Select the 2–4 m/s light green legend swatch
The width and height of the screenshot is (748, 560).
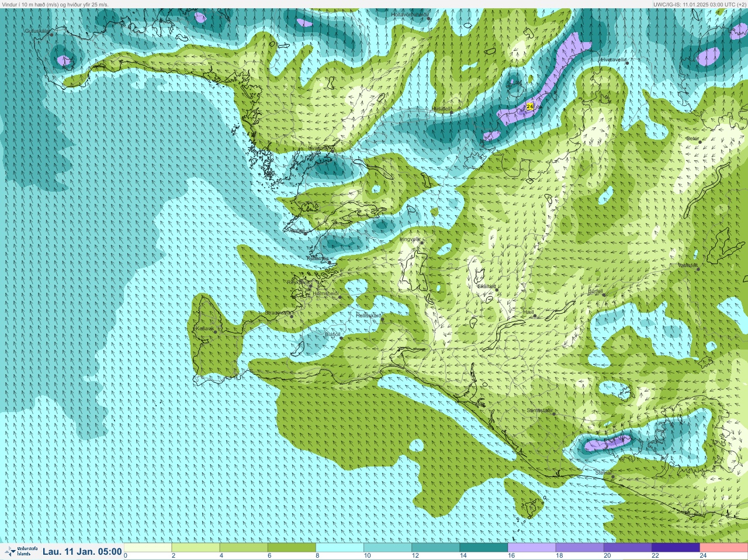click(x=196, y=548)
